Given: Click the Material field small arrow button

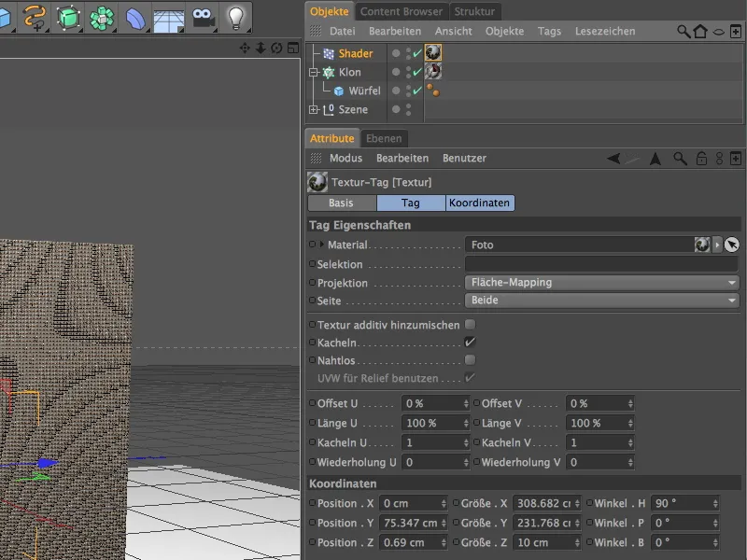Looking at the screenshot, I should coord(717,245).
